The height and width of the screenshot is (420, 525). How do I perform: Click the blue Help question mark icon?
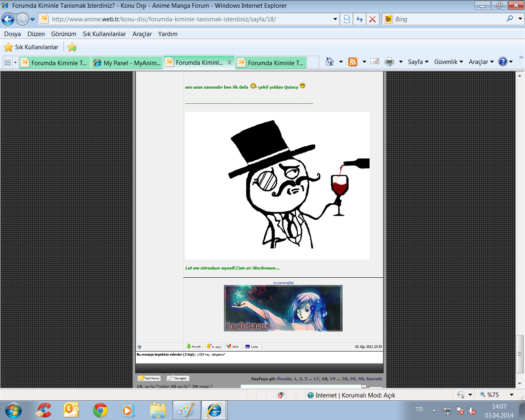(503, 62)
